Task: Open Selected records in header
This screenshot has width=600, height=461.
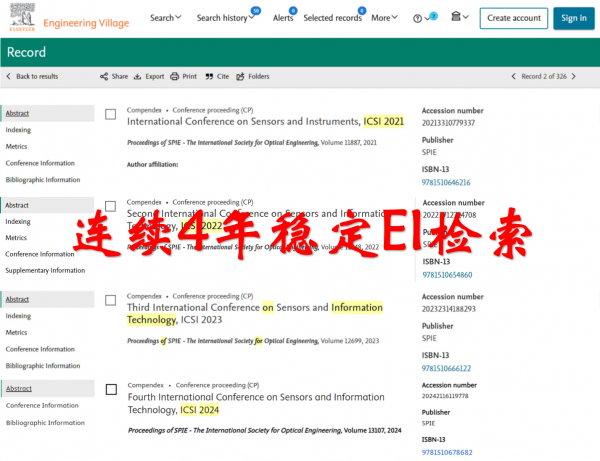Action: point(333,18)
